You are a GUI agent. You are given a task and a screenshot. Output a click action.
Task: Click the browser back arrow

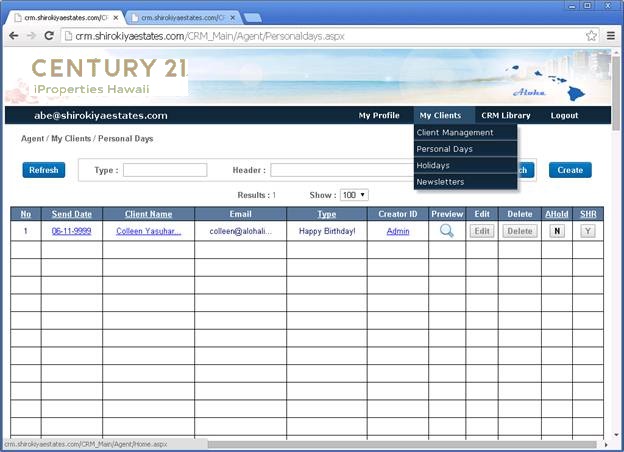click(14, 36)
